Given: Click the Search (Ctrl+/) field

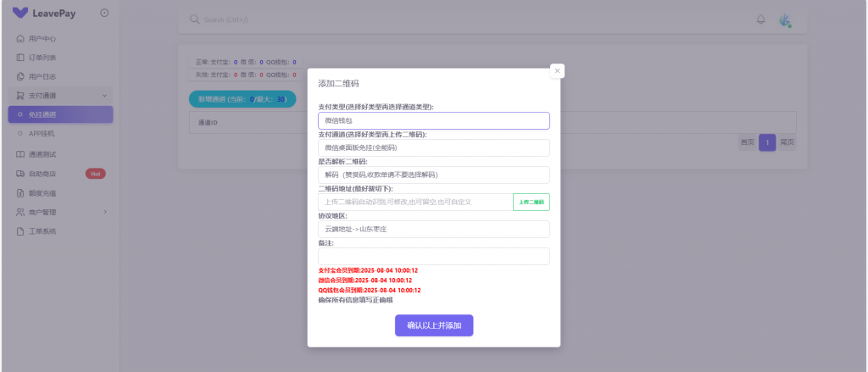Looking at the screenshot, I should (225, 19).
